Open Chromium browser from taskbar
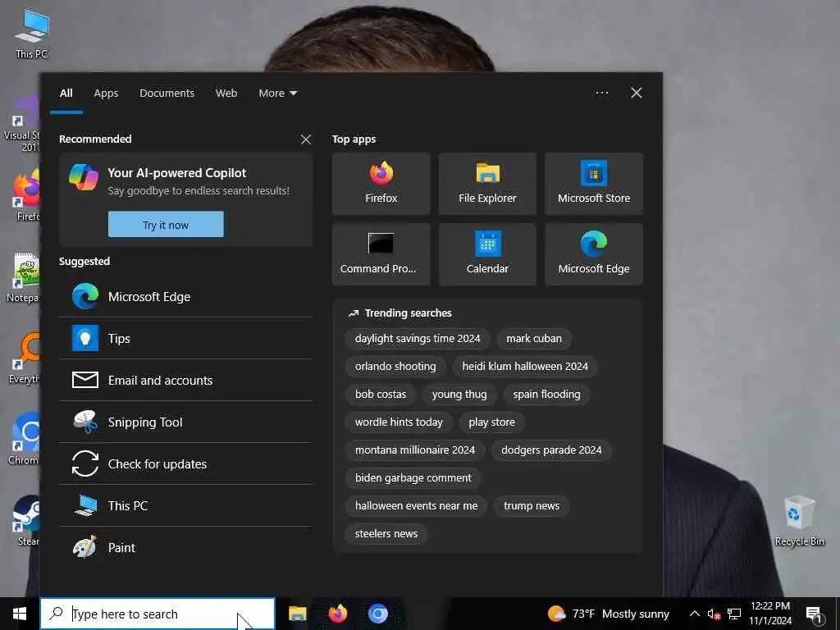 pyautogui.click(x=377, y=614)
